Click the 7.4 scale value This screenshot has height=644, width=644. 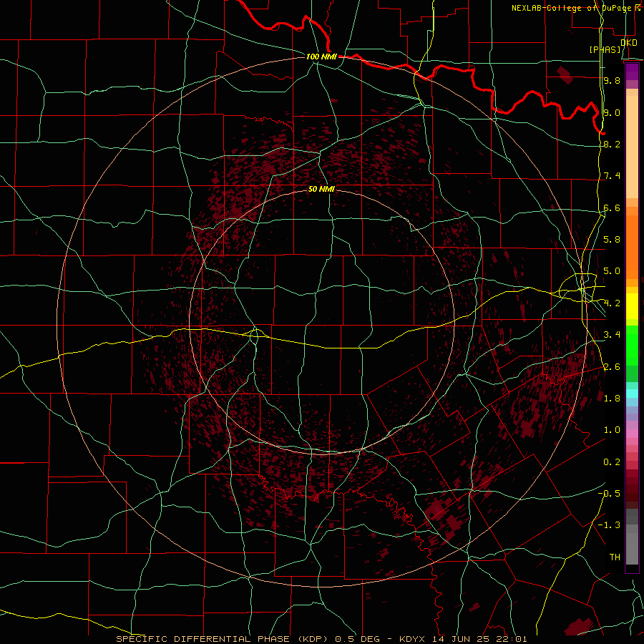pyautogui.click(x=612, y=176)
